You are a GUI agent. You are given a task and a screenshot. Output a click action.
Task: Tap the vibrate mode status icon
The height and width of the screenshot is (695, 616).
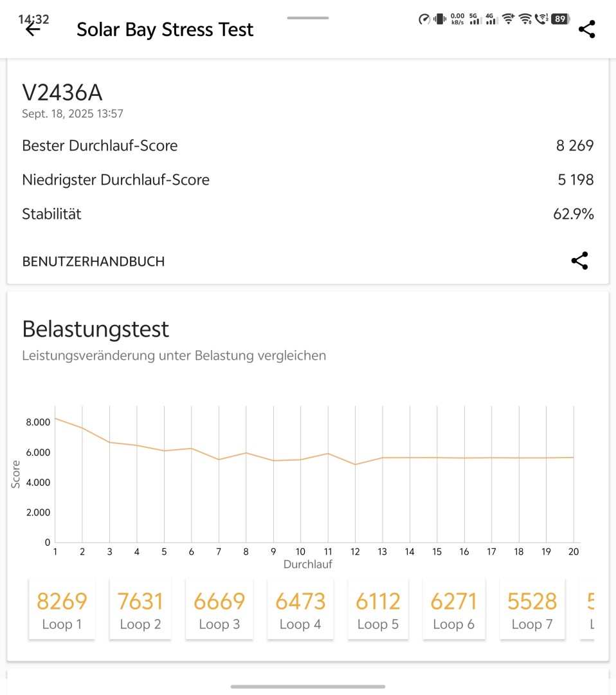point(440,19)
